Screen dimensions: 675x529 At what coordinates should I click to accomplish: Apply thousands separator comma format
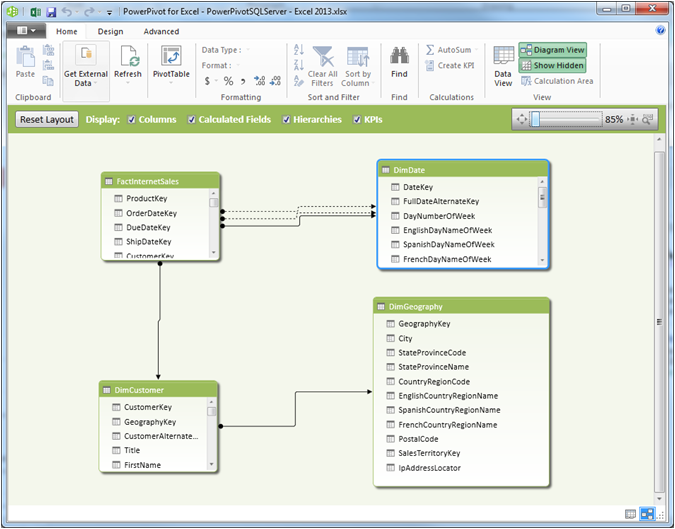pos(243,81)
